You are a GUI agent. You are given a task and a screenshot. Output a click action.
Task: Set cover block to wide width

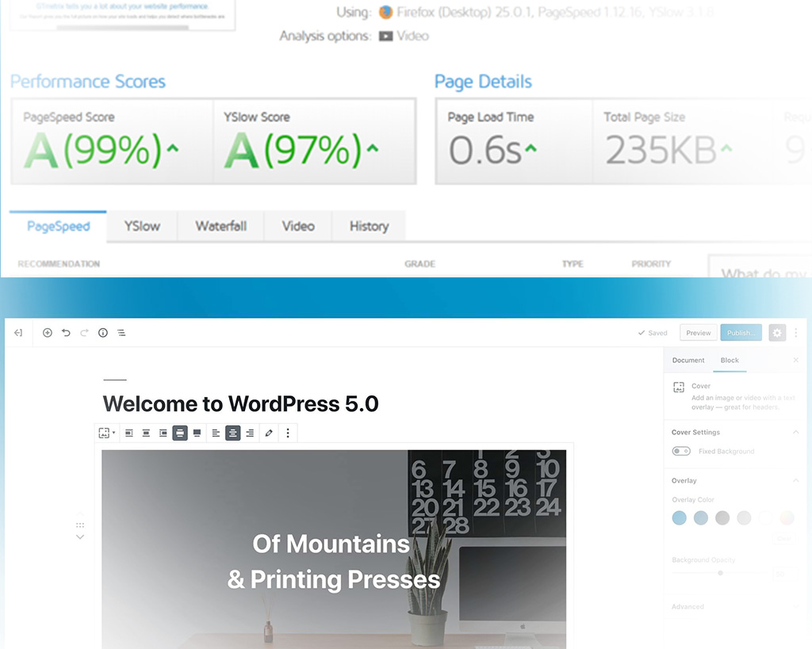180,433
